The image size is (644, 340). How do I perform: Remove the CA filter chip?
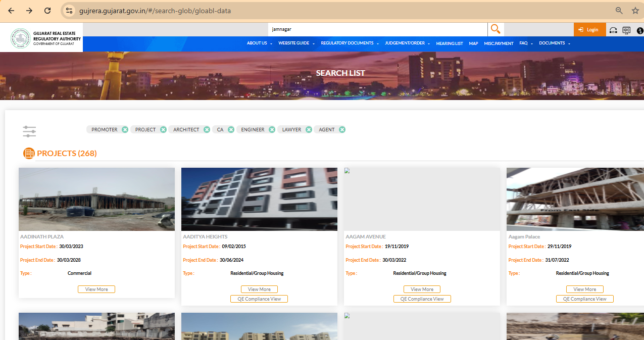pos(231,130)
